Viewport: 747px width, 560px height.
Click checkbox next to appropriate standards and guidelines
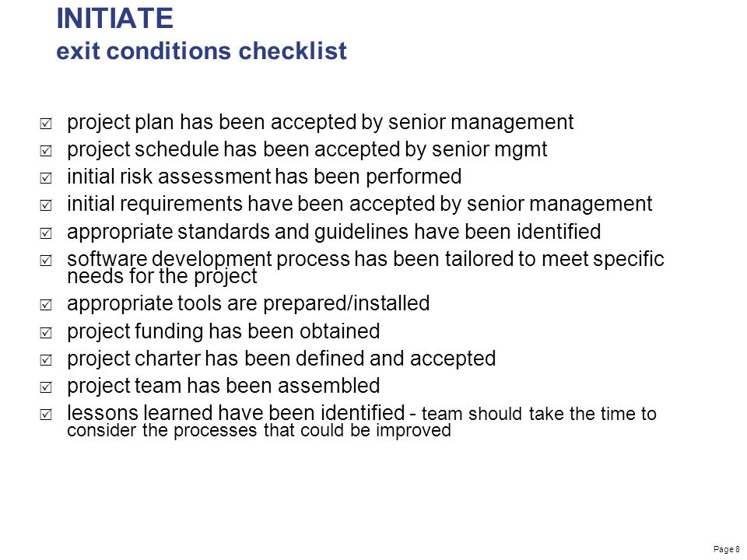pos(46,233)
